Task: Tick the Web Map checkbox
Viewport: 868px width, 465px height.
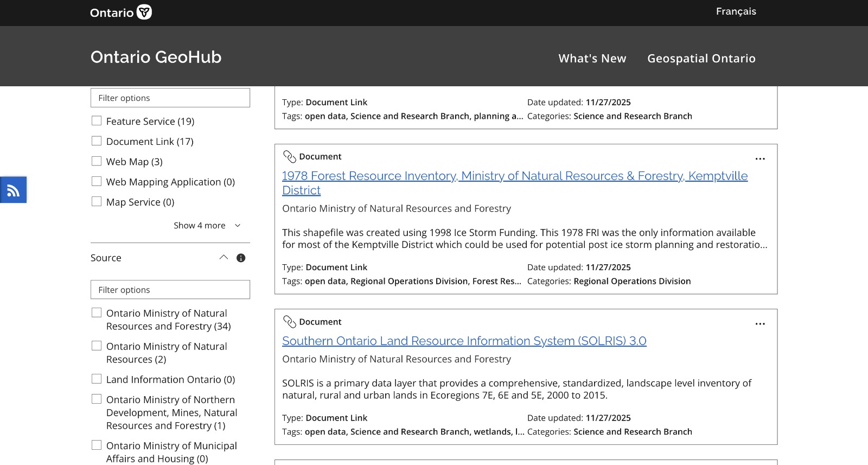Action: 97,161
